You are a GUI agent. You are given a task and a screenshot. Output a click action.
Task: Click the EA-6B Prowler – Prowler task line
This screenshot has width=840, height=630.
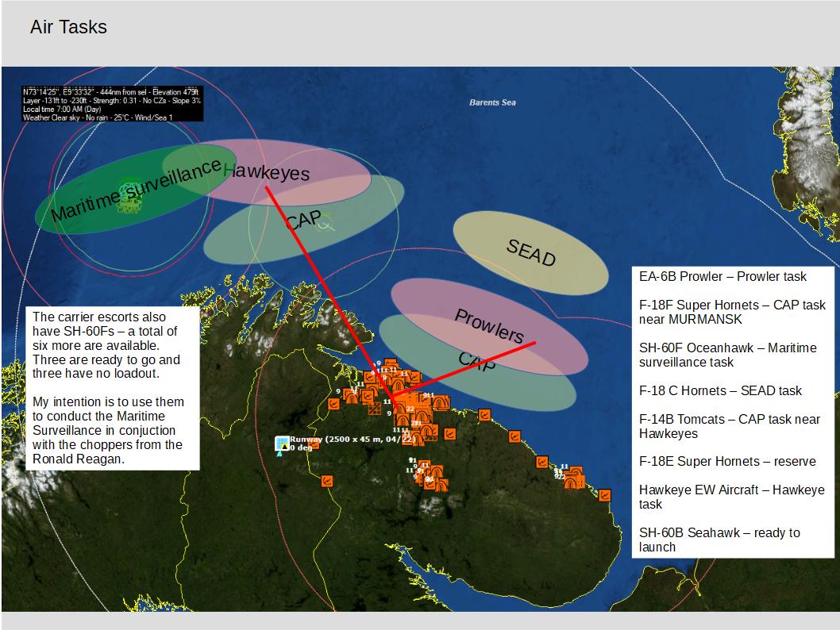[x=722, y=277]
